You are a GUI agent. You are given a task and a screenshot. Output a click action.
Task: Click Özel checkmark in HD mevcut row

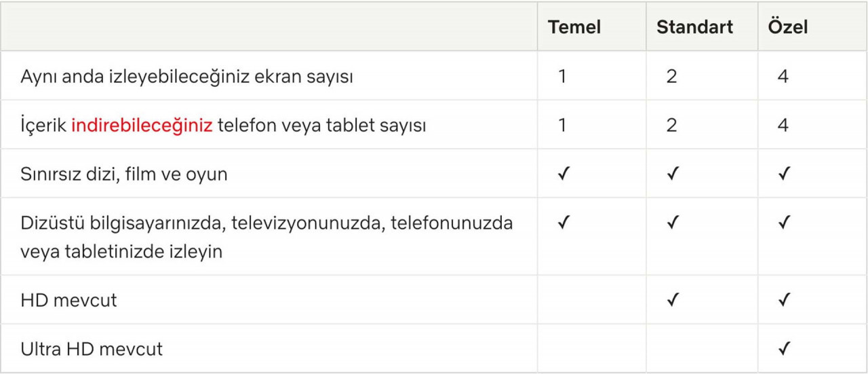(783, 299)
